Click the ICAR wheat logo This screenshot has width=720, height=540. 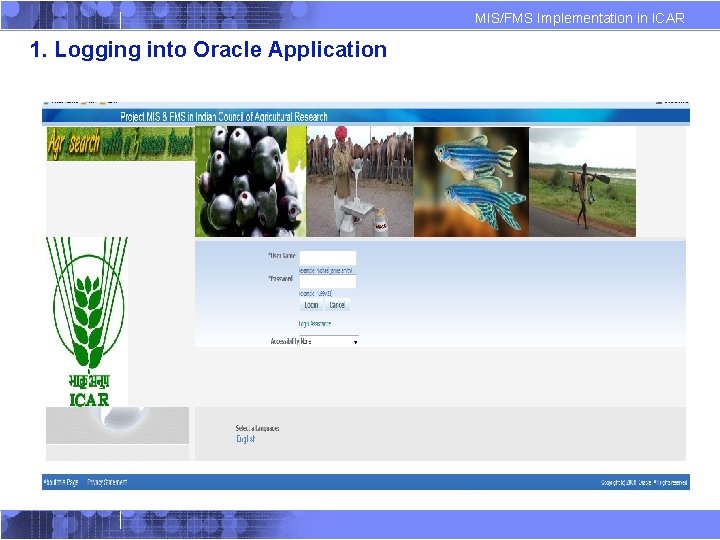coord(87,321)
